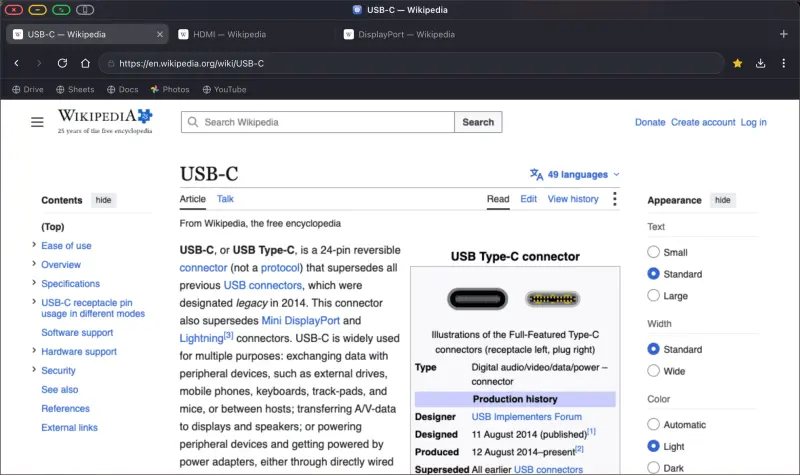This screenshot has width=800, height=475.
Task: Click the Wikipedia logo
Action: coord(105,121)
